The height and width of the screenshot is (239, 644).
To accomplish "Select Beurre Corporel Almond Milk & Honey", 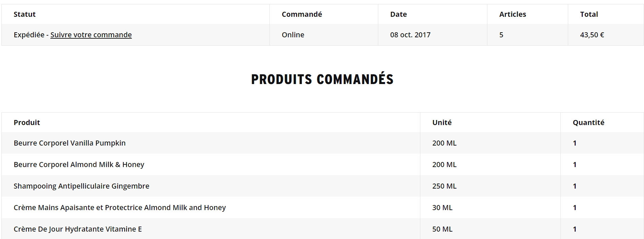I will (79, 164).
